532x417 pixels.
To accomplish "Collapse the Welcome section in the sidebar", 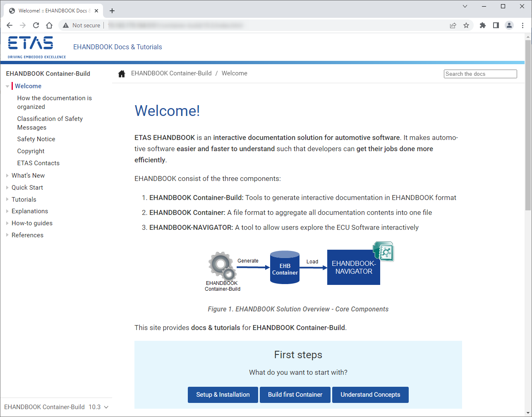I will (x=7, y=86).
